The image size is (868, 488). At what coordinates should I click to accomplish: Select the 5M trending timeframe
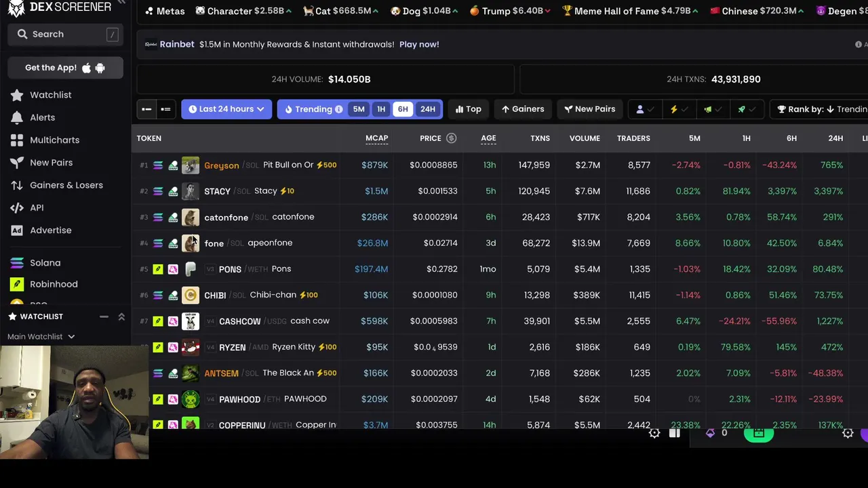[x=359, y=109]
